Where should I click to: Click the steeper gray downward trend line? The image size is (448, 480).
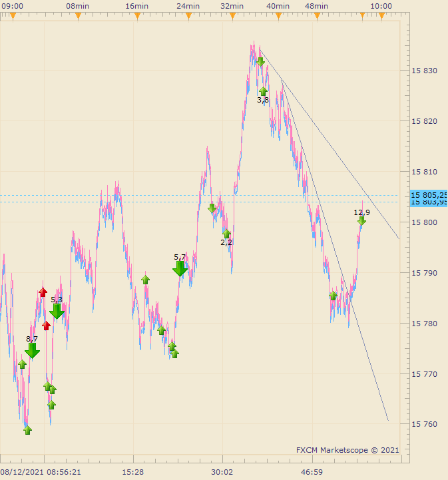tap(335, 250)
